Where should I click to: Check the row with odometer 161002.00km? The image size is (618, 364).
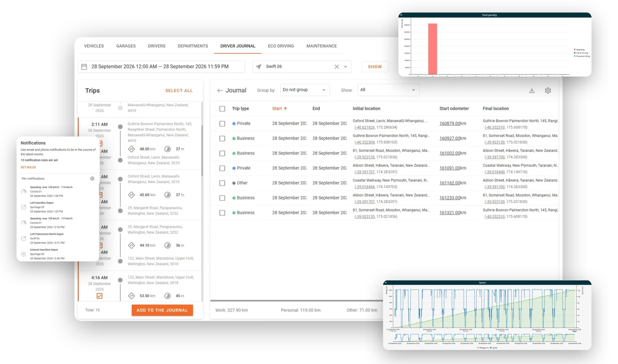(222, 153)
